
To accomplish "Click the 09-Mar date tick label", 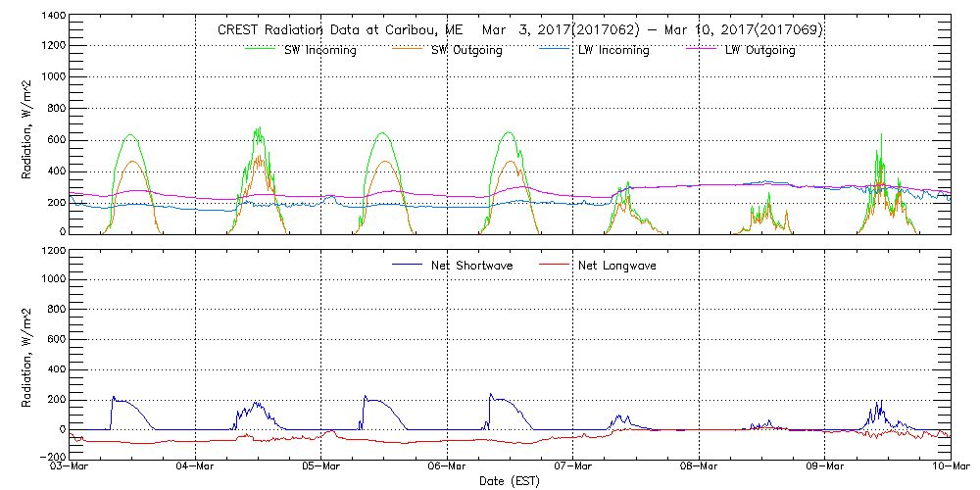I will pos(825,467).
